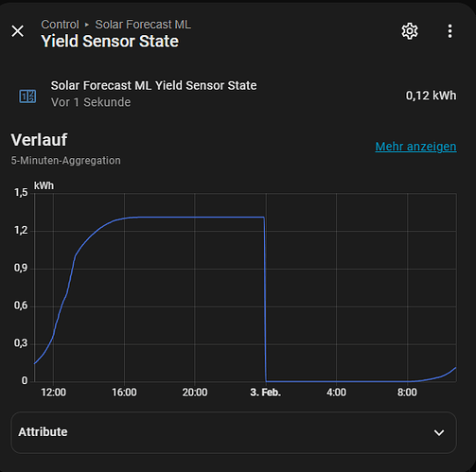
Task: Click the 8:00 time label on chart
Action: pyautogui.click(x=407, y=393)
